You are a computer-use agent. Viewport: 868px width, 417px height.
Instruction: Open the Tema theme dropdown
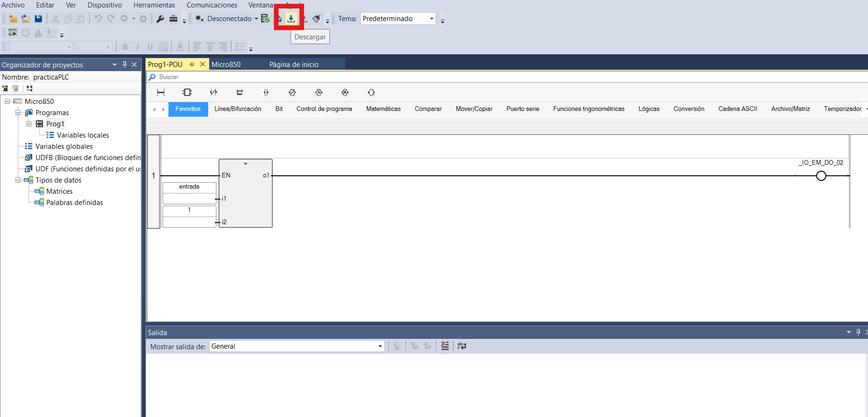tap(431, 19)
